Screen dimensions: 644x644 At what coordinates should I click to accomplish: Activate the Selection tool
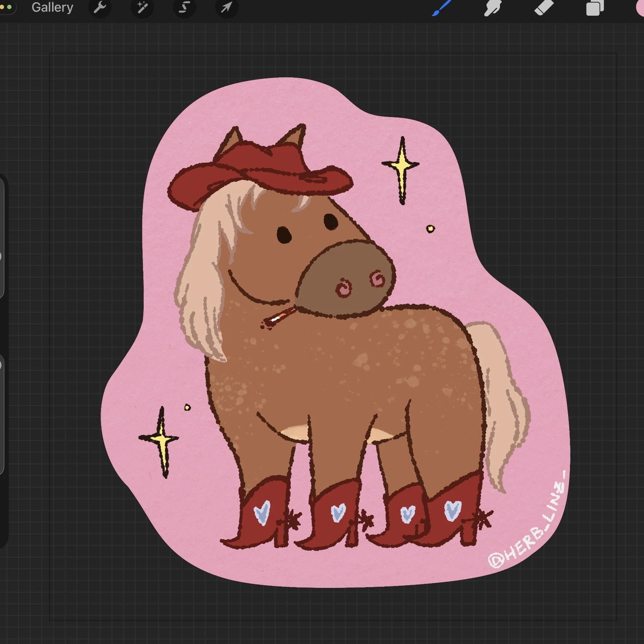pos(184,7)
